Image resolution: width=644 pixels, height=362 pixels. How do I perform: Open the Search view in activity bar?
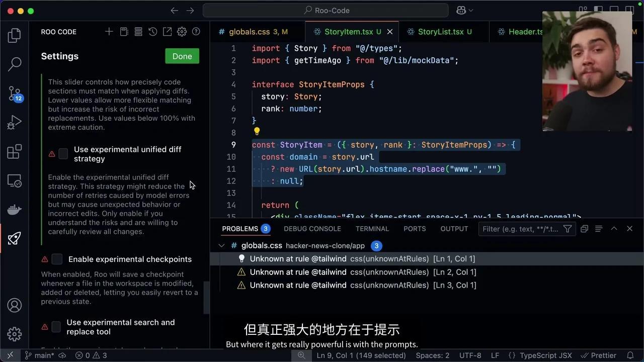pyautogui.click(x=15, y=64)
